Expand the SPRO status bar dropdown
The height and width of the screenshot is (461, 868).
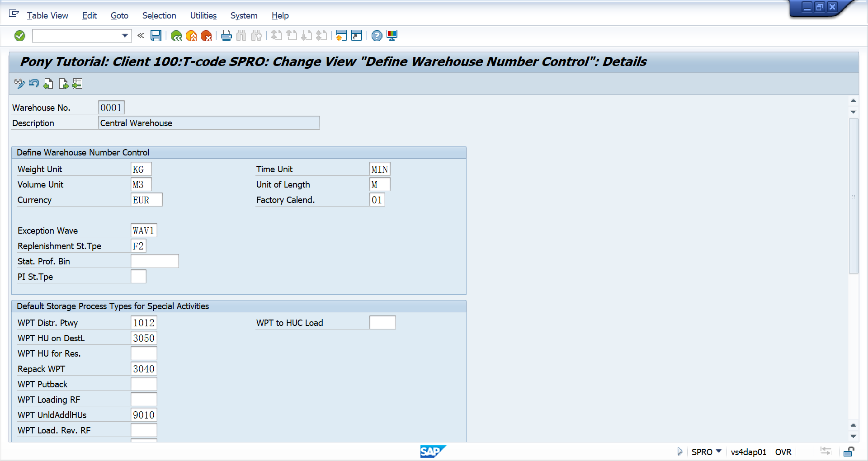point(719,452)
